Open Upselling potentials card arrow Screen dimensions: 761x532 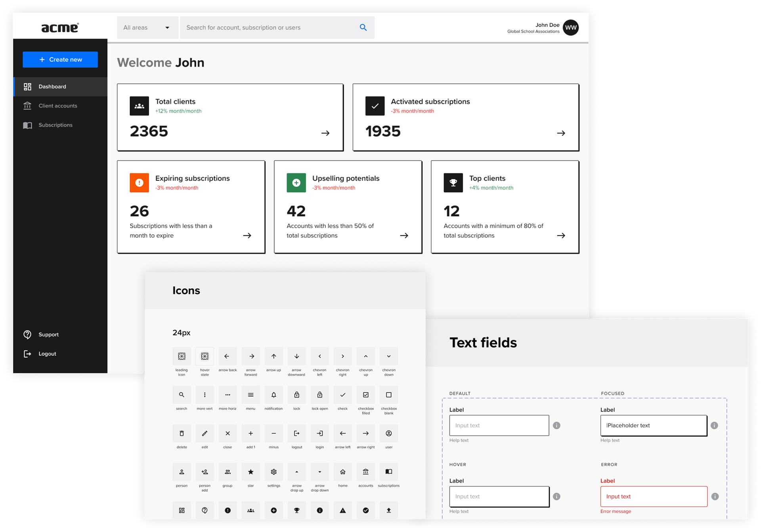pos(404,235)
